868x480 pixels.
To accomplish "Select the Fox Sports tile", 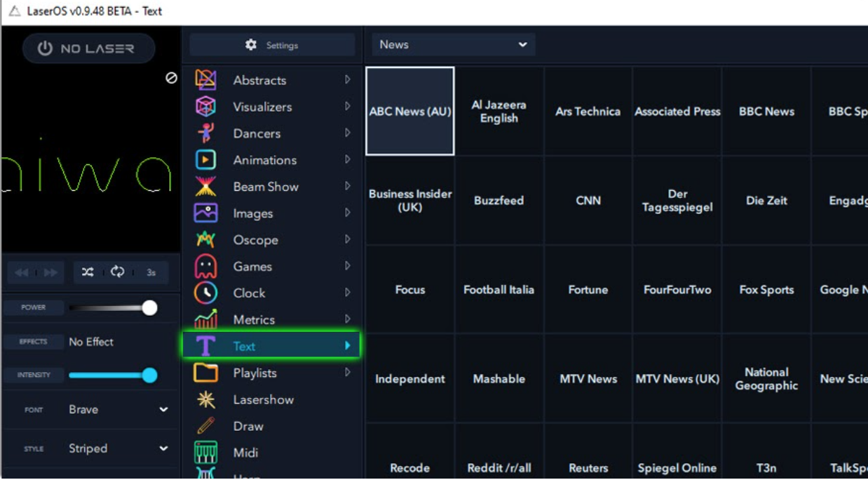I will click(766, 290).
